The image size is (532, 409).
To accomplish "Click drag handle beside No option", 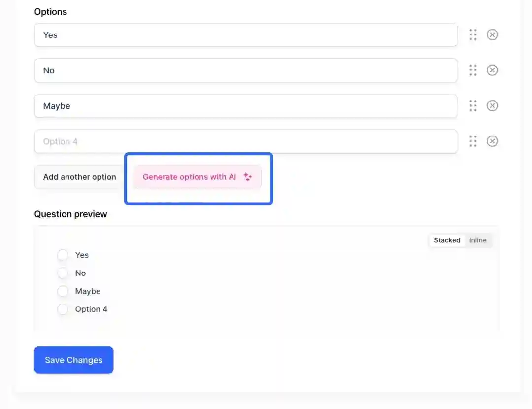I will point(473,70).
